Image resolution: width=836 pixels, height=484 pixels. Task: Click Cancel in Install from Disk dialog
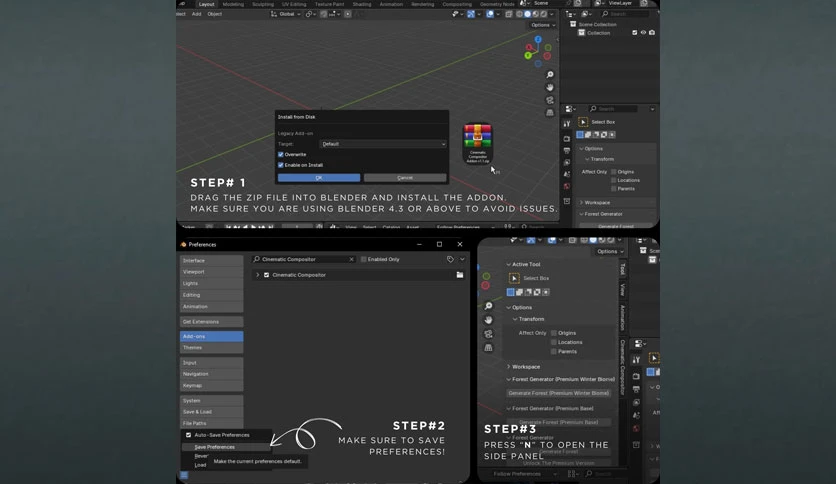pos(405,178)
